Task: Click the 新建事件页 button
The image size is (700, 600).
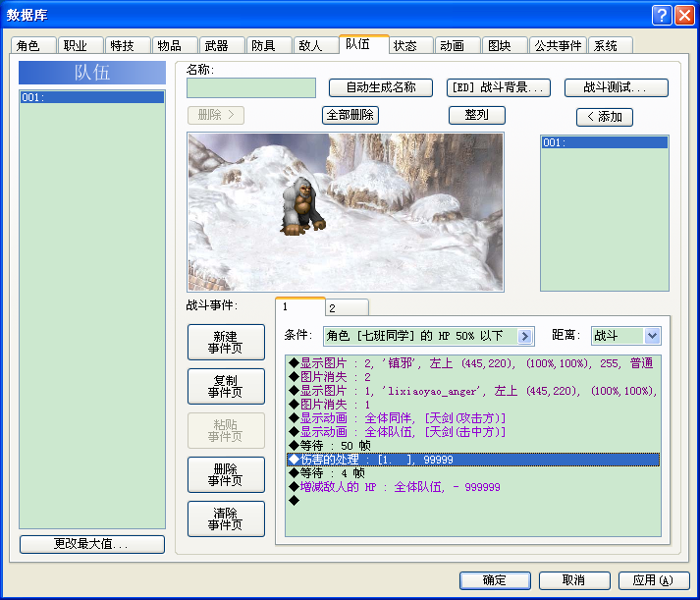Action: click(227, 342)
